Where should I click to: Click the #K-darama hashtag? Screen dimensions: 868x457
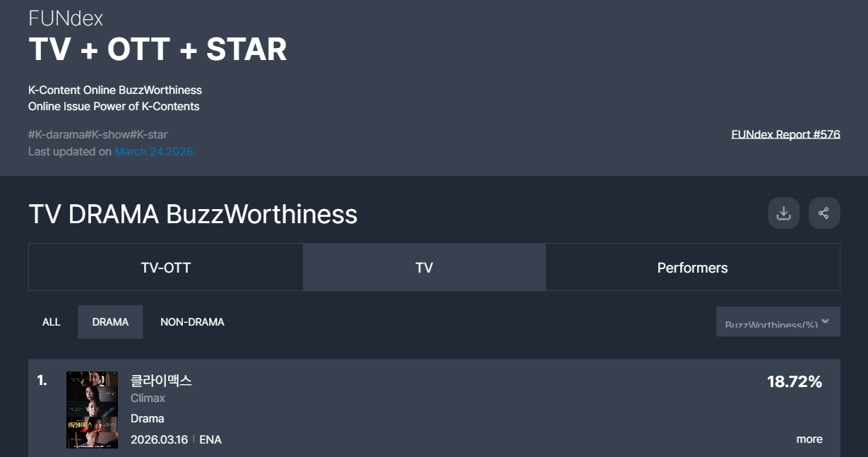click(x=57, y=134)
